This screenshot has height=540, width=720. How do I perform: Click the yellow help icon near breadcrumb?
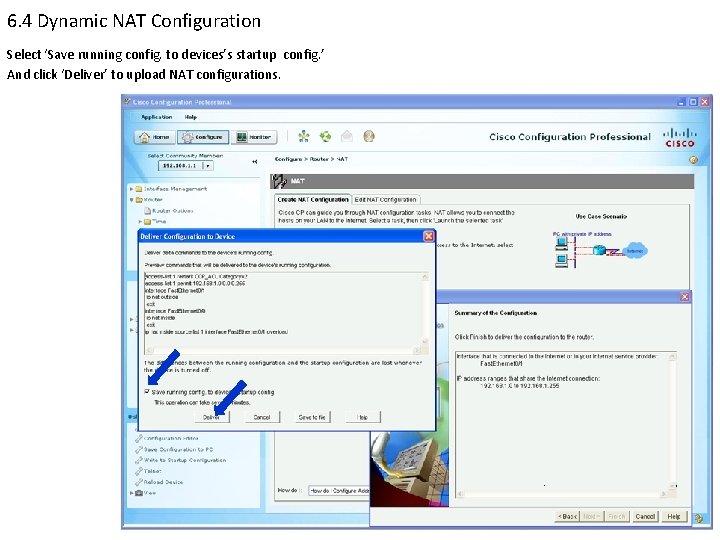point(693,160)
